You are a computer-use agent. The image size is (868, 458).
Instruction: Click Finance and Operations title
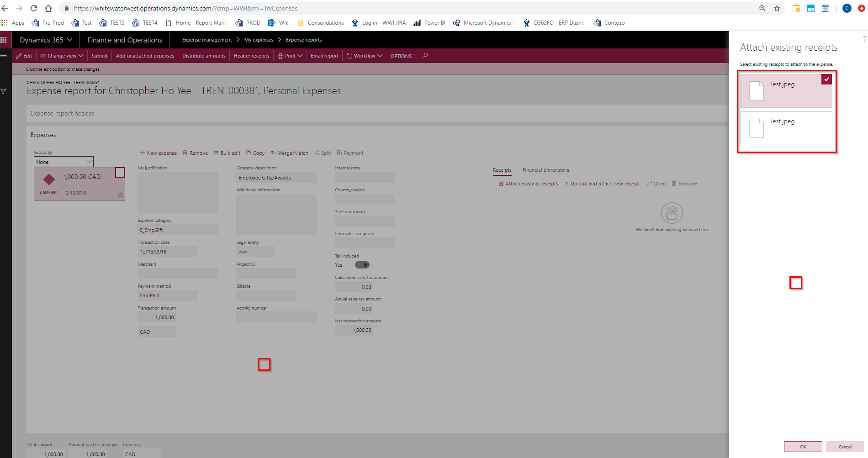coord(125,40)
